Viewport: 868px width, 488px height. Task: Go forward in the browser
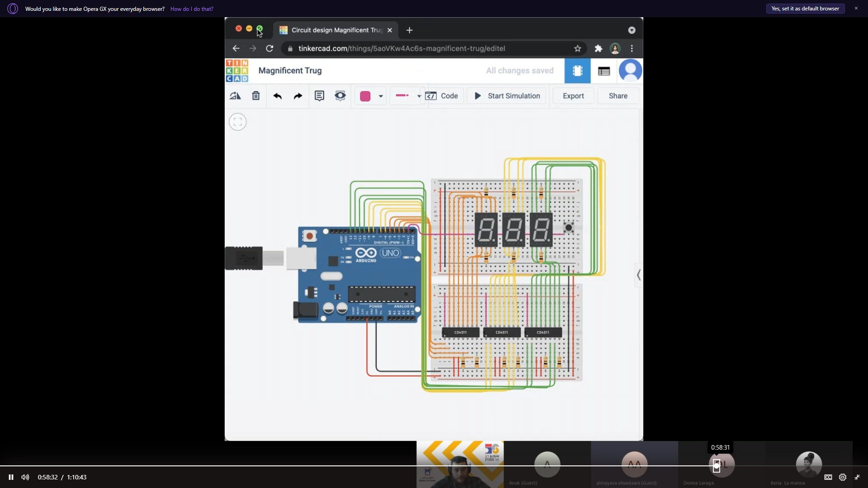point(253,48)
